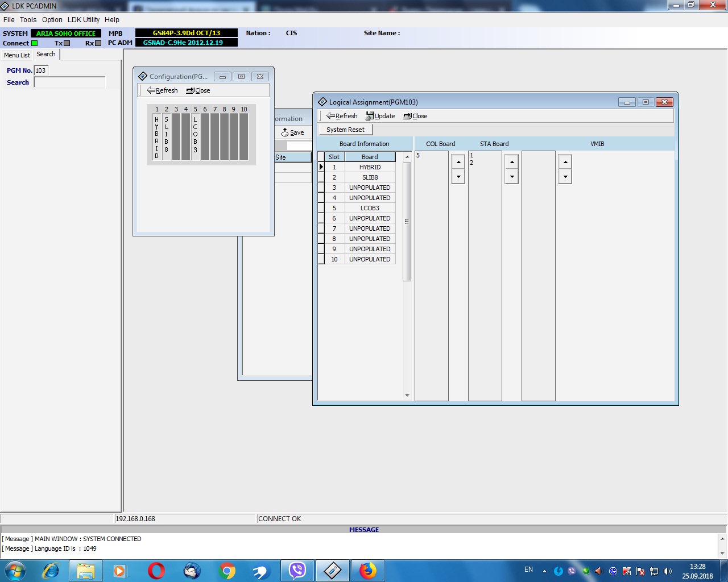Move COL Board entry up
The height and width of the screenshot is (582, 728).
[x=458, y=162]
